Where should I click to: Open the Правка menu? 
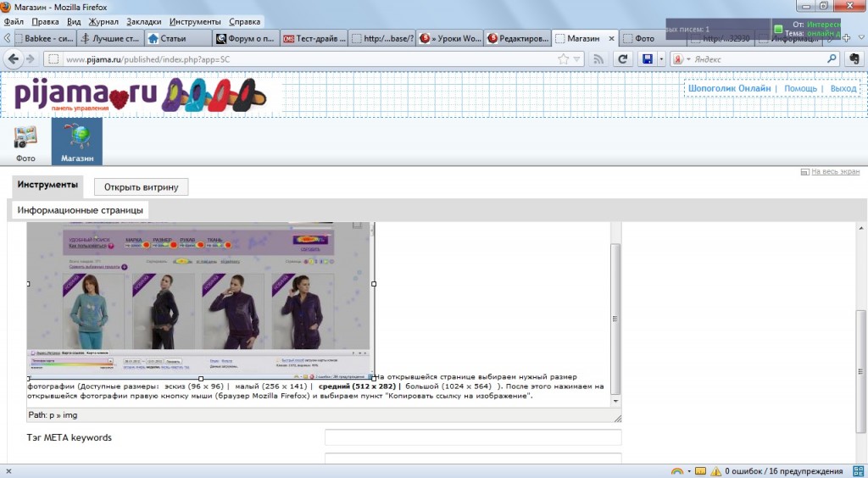tap(46, 21)
